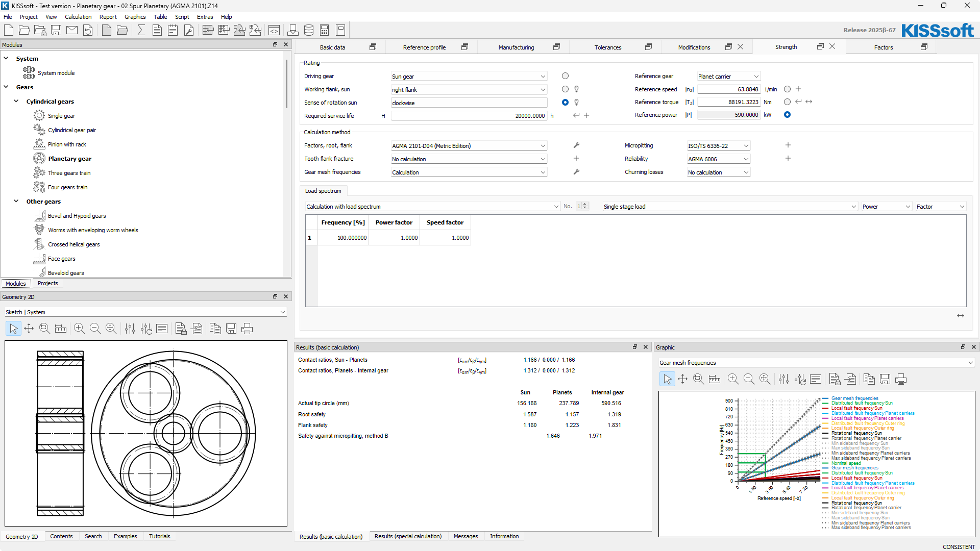Open script editor code icon

click(274, 30)
